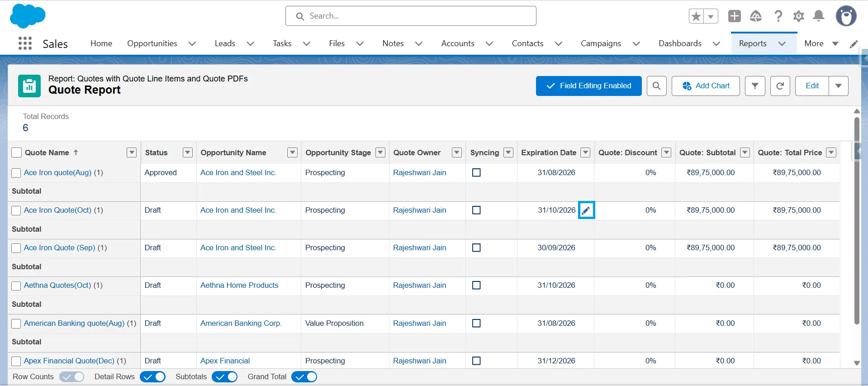
Task: Expand the Campaigns tab chevron
Action: point(636,44)
